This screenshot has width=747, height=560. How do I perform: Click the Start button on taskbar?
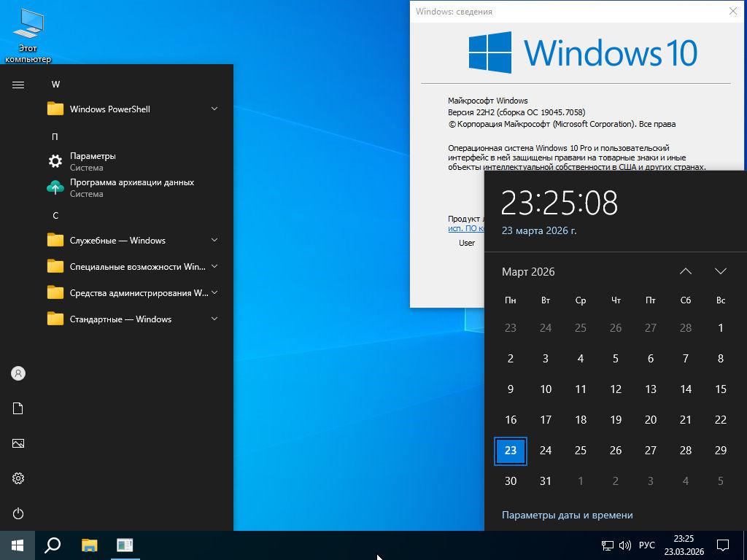pos(18,545)
